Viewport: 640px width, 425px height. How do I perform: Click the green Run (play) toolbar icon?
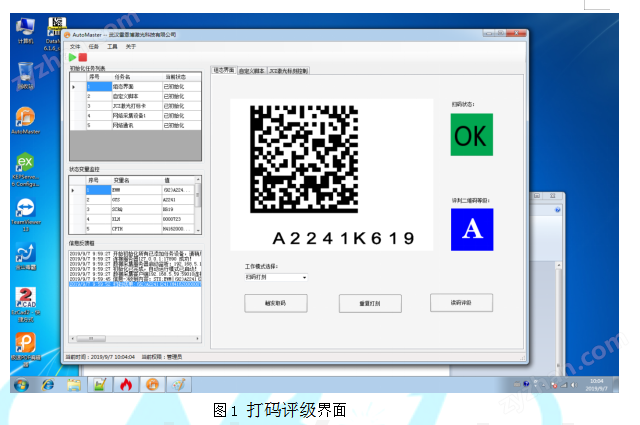coord(73,57)
